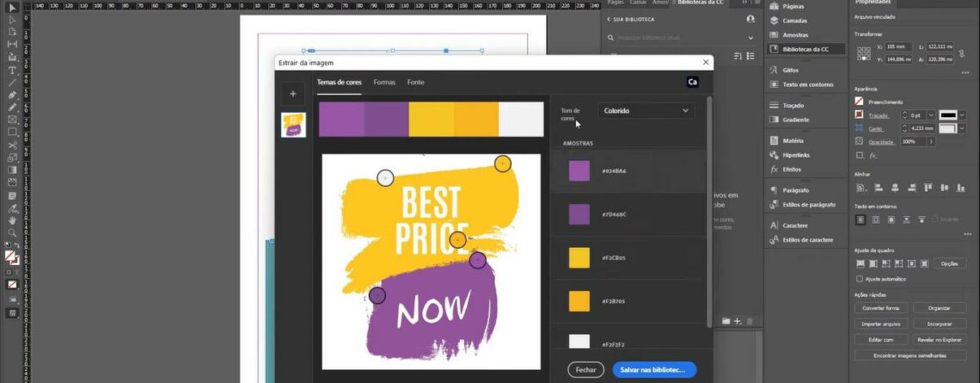Open the Efeitos panel

(x=793, y=170)
